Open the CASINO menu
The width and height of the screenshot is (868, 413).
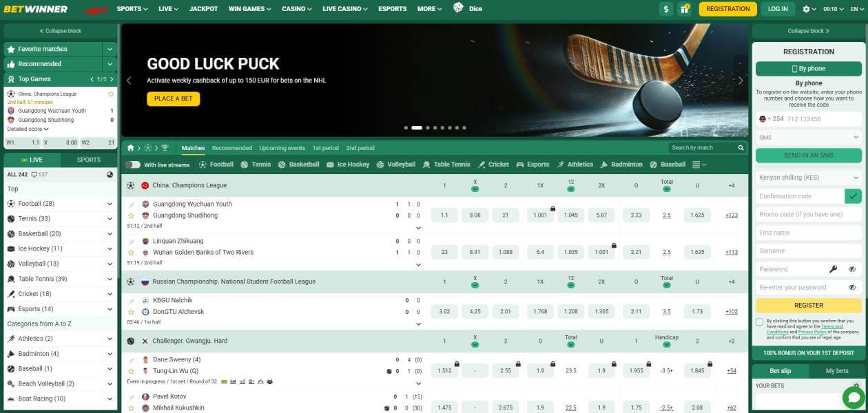click(296, 9)
